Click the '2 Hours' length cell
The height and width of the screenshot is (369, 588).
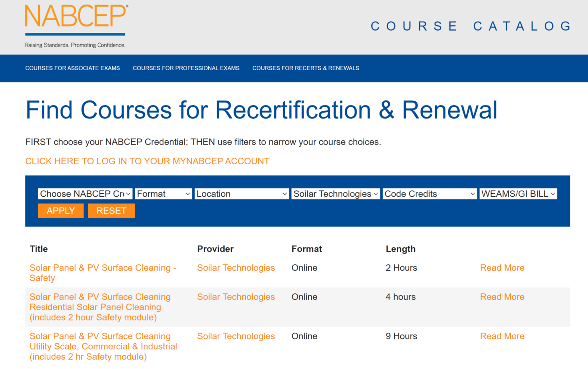[x=402, y=268]
